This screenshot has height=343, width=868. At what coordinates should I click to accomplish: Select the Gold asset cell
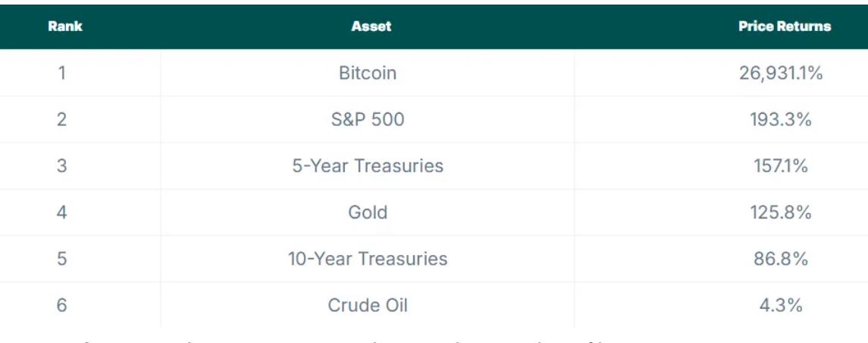(x=368, y=212)
